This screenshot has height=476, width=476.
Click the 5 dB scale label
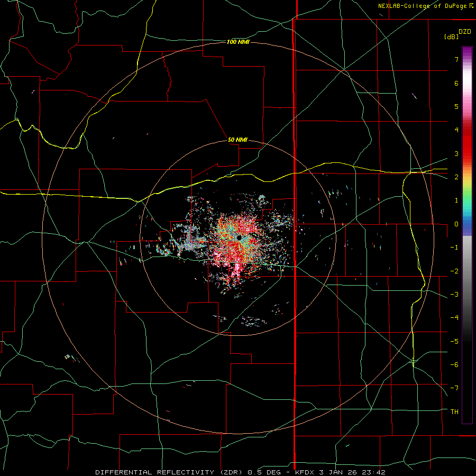(456, 106)
